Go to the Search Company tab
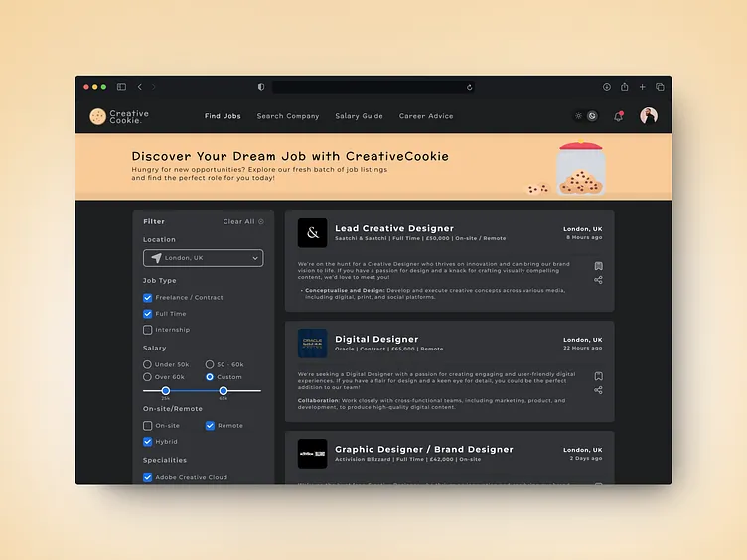 (x=288, y=116)
